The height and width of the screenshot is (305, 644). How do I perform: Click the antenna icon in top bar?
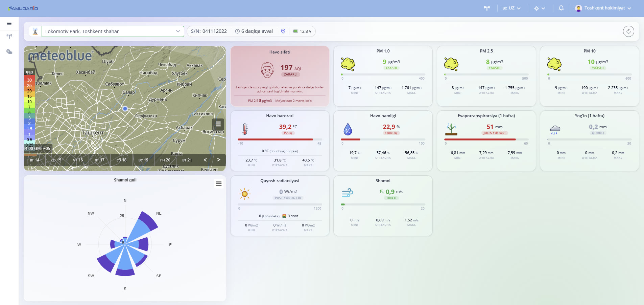[x=487, y=8]
